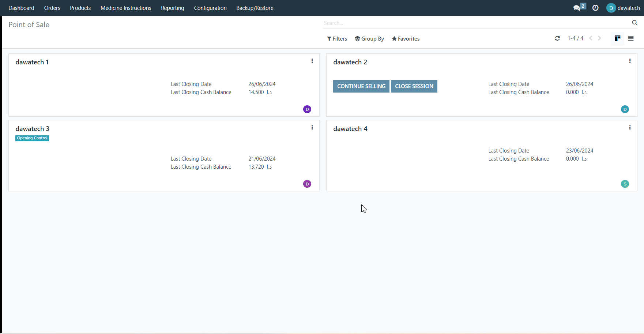Open the Dashboard menu

click(21, 8)
